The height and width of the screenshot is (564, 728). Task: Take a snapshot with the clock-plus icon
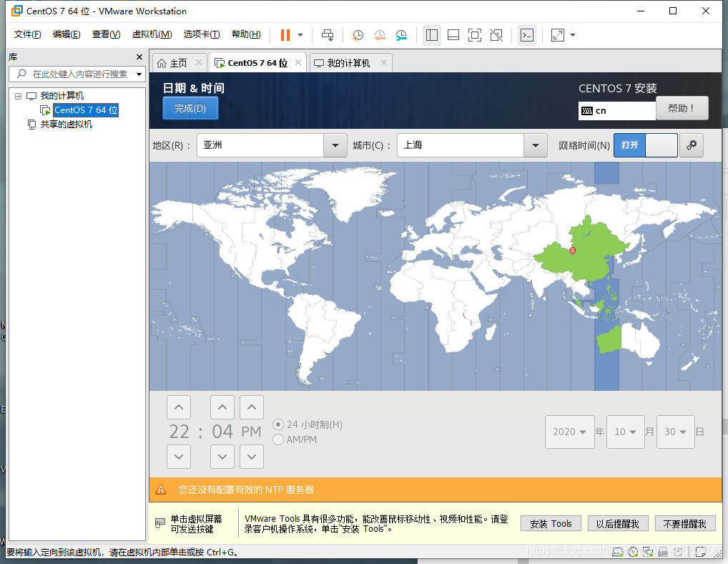[358, 35]
